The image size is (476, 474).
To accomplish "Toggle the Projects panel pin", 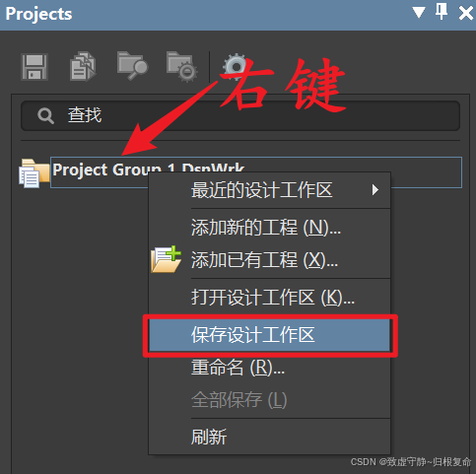I will pyautogui.click(x=442, y=12).
